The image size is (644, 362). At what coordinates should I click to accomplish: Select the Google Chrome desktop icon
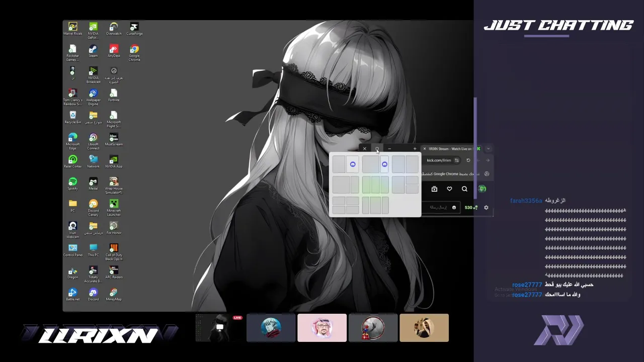[x=134, y=53]
